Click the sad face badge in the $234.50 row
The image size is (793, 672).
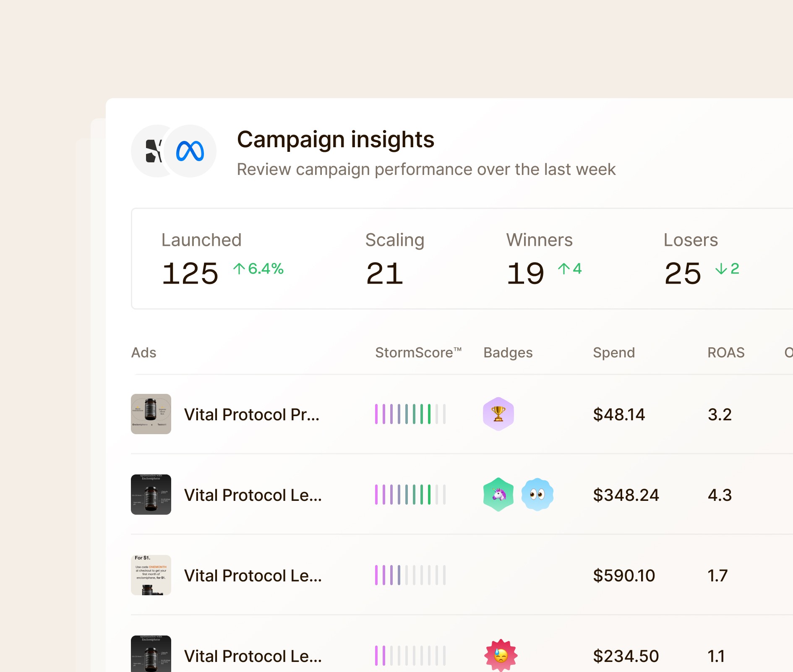click(x=501, y=655)
